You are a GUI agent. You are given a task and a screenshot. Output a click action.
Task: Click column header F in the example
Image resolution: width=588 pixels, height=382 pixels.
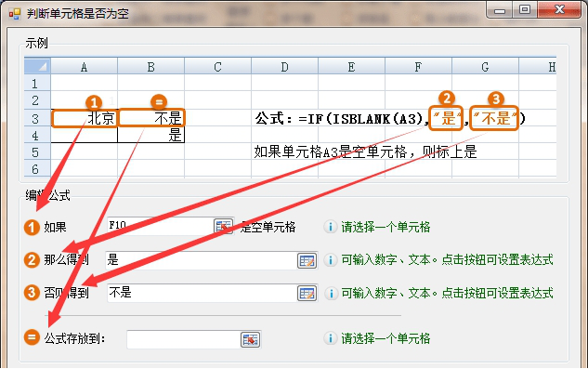(418, 67)
